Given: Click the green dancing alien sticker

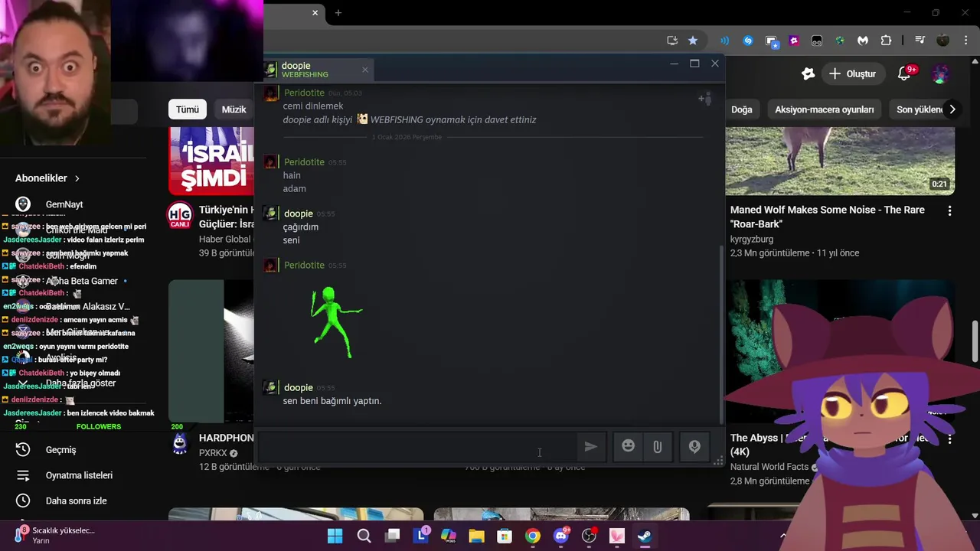Looking at the screenshot, I should (336, 322).
